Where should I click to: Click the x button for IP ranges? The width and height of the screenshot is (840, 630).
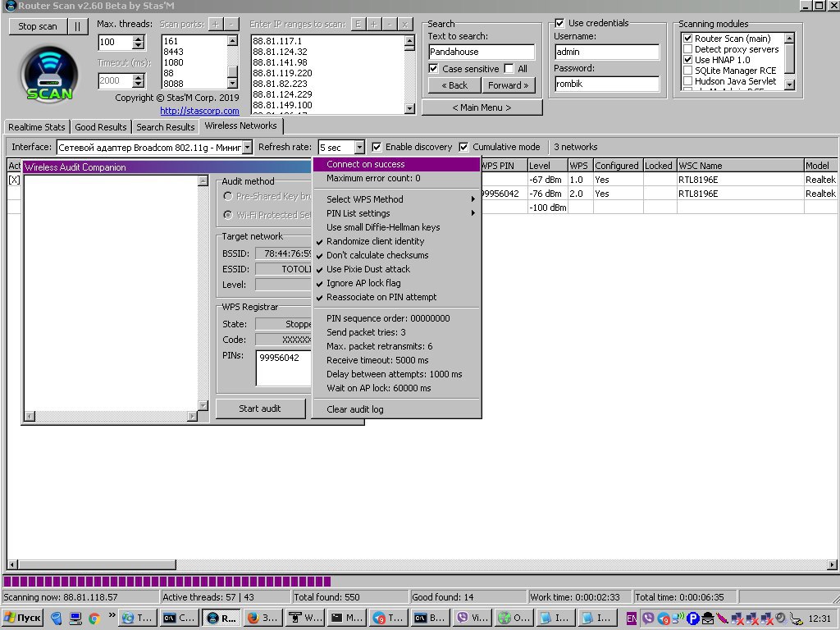point(405,24)
